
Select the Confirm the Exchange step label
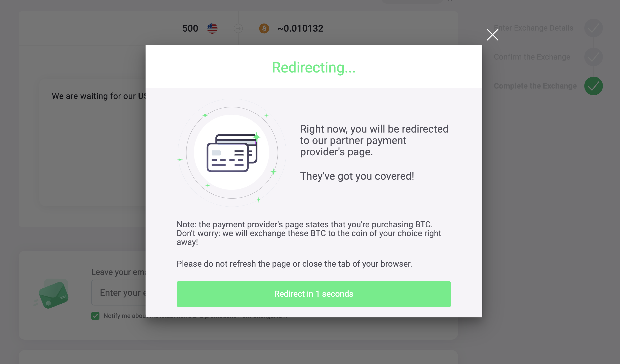click(532, 57)
